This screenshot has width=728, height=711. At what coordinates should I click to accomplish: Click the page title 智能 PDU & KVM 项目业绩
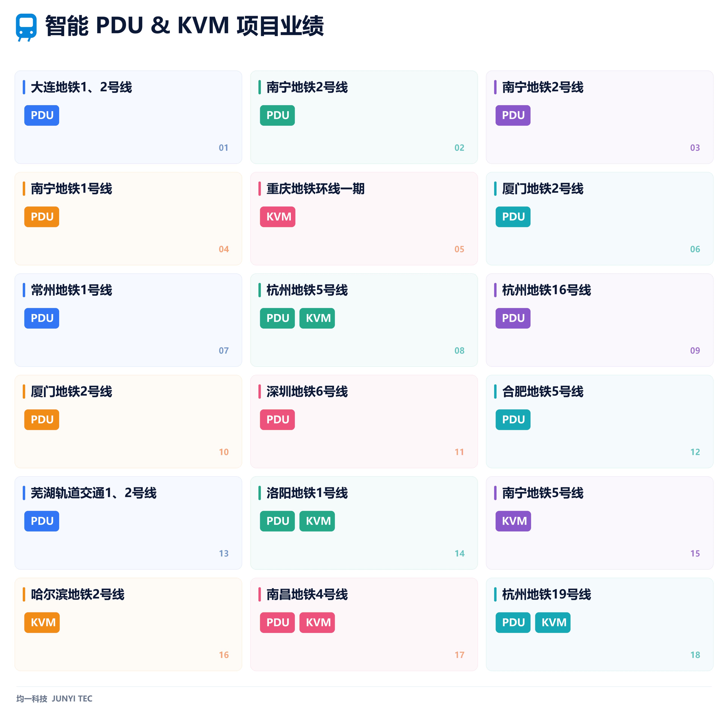tap(184, 26)
